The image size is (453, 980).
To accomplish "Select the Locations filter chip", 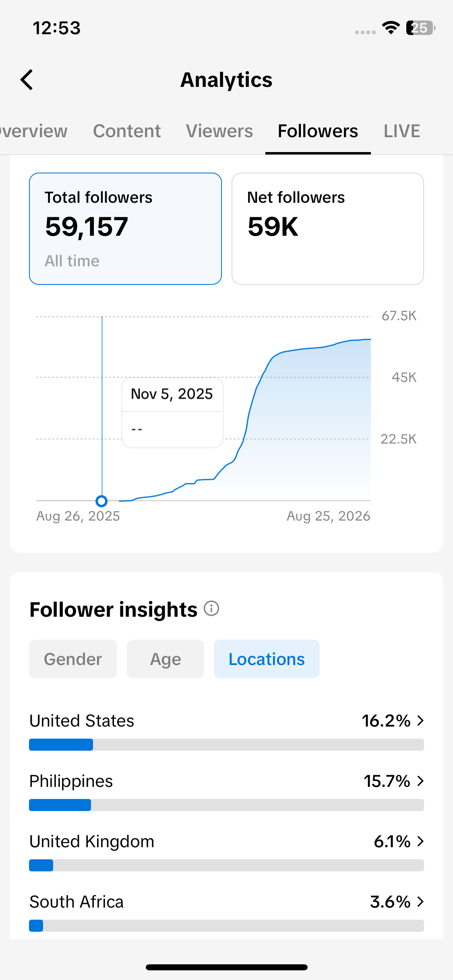I will coord(267,659).
